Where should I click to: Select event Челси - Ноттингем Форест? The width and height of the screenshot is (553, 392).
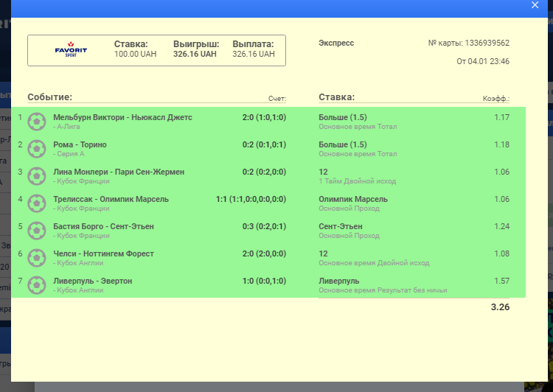coord(103,253)
